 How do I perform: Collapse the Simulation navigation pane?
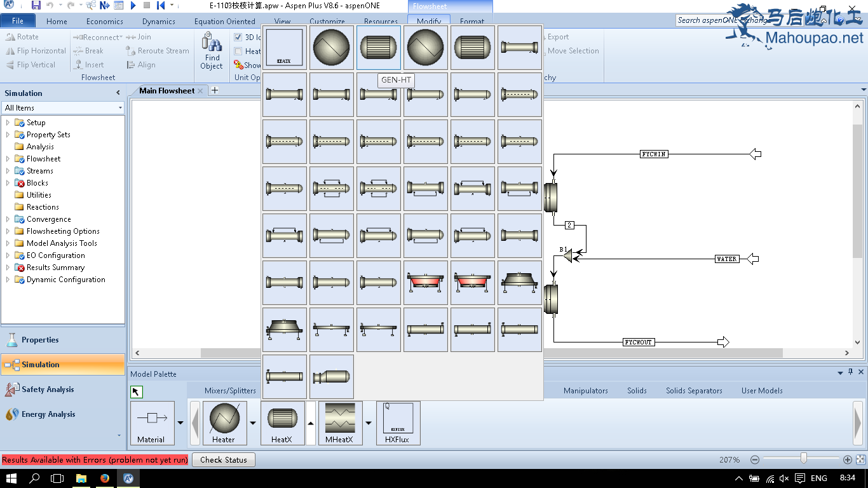pyautogui.click(x=118, y=93)
